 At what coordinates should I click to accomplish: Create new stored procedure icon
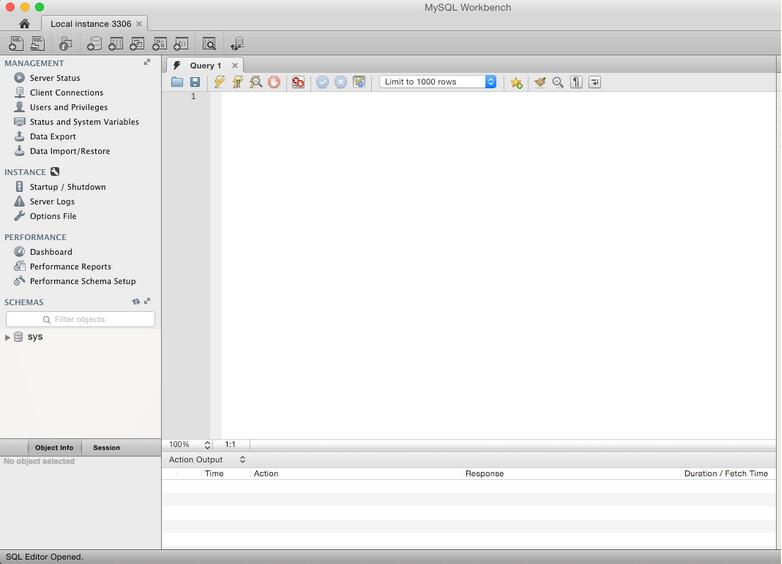coord(160,44)
